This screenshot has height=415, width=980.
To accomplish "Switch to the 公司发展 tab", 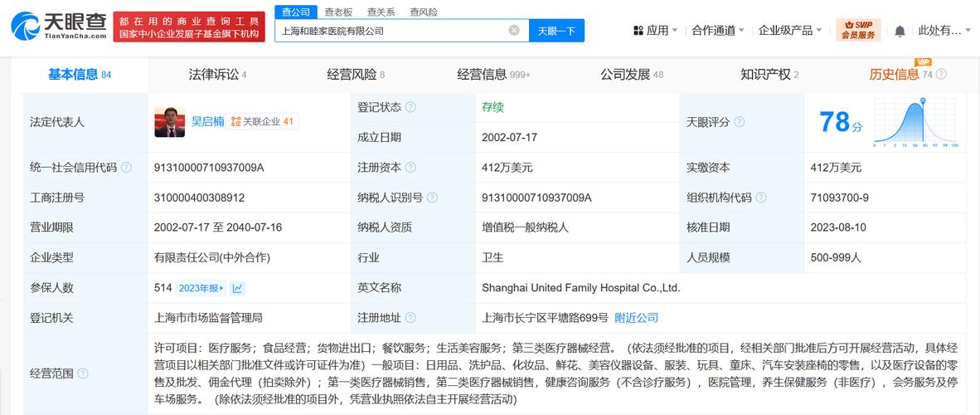I will click(632, 75).
